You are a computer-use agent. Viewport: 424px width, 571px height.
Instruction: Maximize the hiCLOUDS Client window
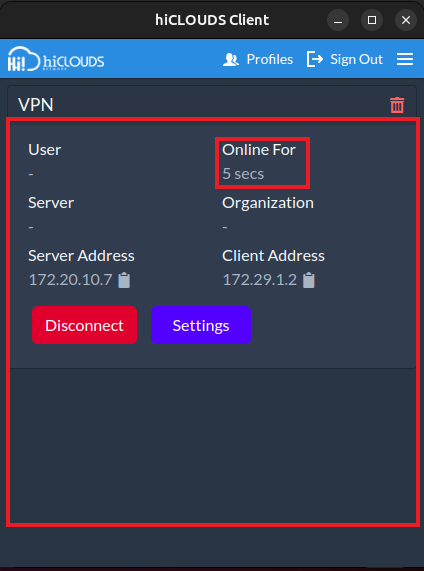(x=372, y=20)
